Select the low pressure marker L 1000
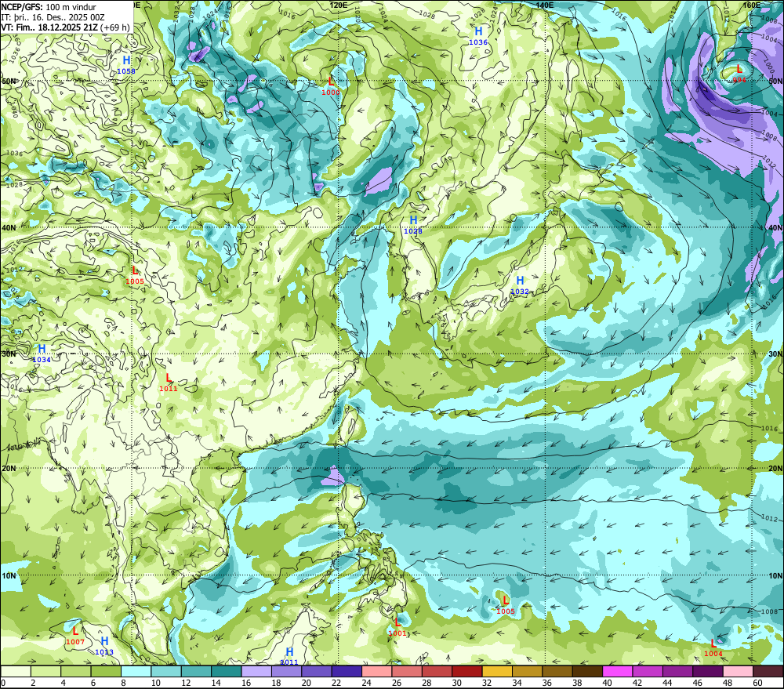Viewport: 784px width, 689px height. coord(331,86)
